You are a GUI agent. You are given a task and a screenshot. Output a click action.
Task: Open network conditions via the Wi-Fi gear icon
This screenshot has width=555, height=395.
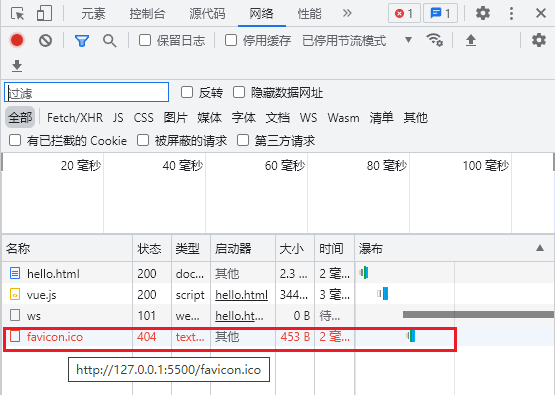(435, 40)
